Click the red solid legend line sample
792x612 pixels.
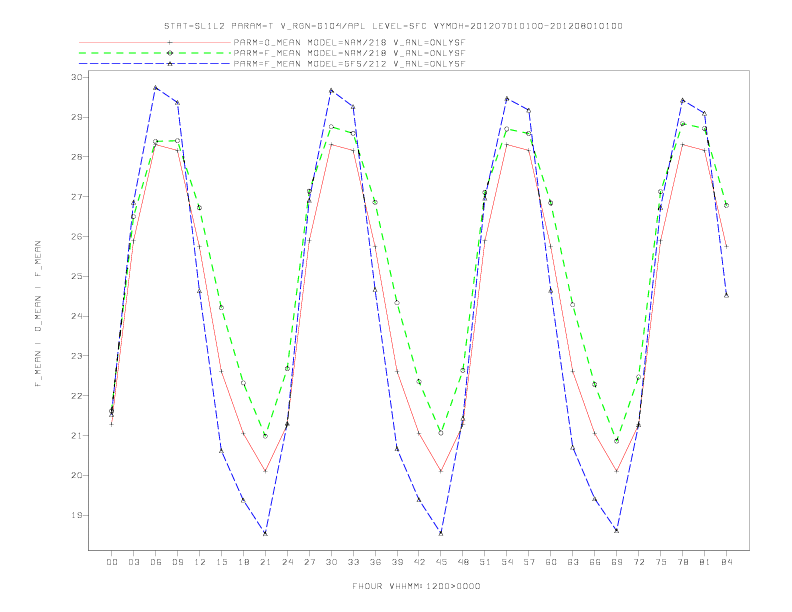(x=155, y=42)
